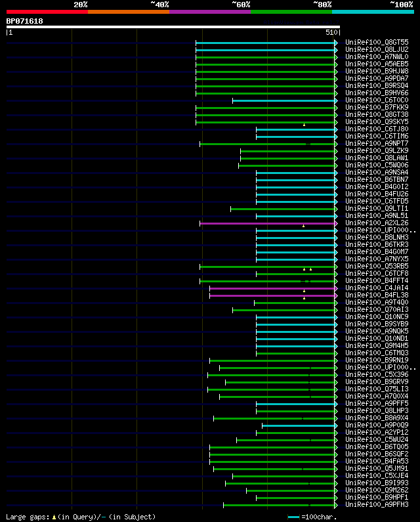The height and width of the screenshot is (522, 420).
Task: Click the purple arrowhead ending B4FL38 alignment
Action: (x=336, y=295)
